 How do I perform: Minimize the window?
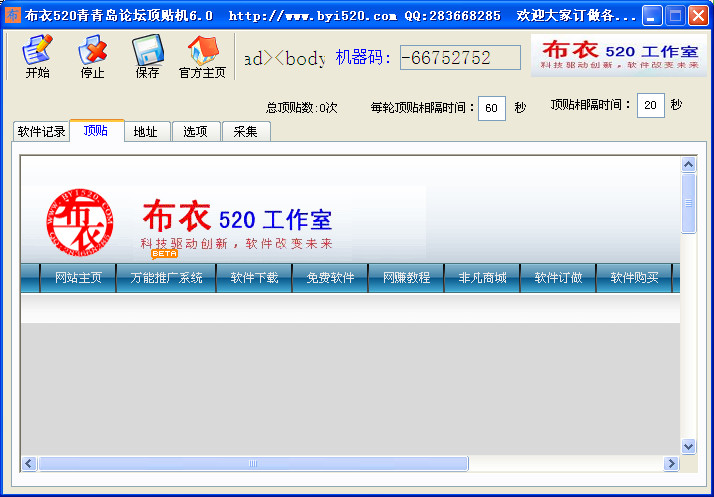(x=652, y=15)
